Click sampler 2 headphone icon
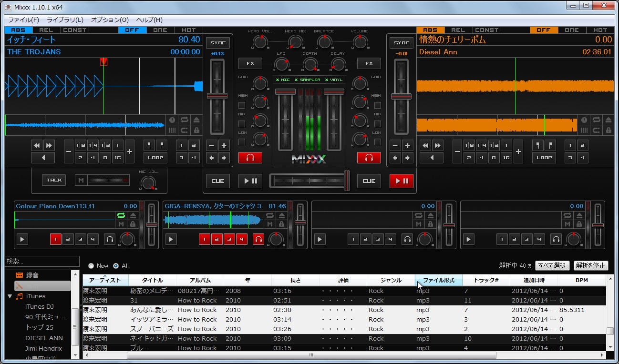Screen dimensions: 619x364 pyautogui.click(x=258, y=239)
